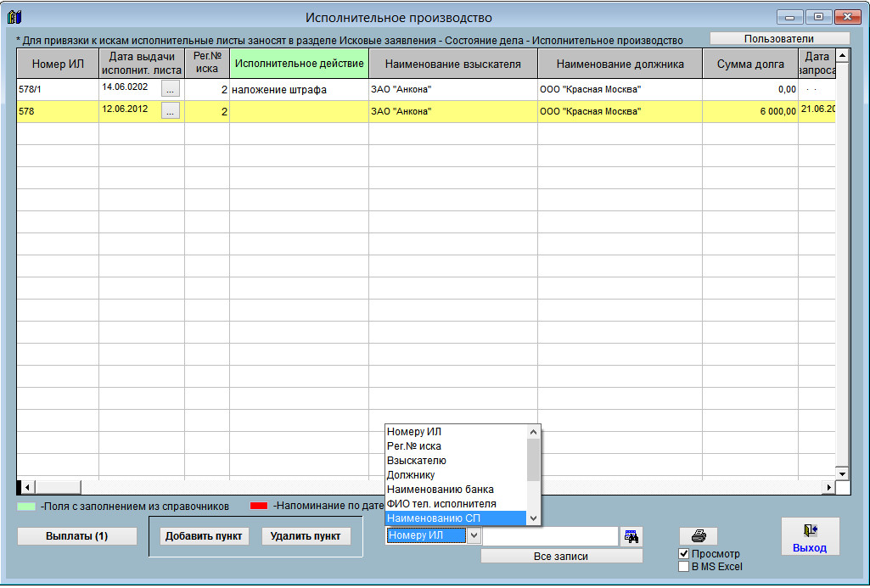This screenshot has width=870, height=588.
Task: Click the dropdown list scrollbar thumb
Action: (x=533, y=460)
